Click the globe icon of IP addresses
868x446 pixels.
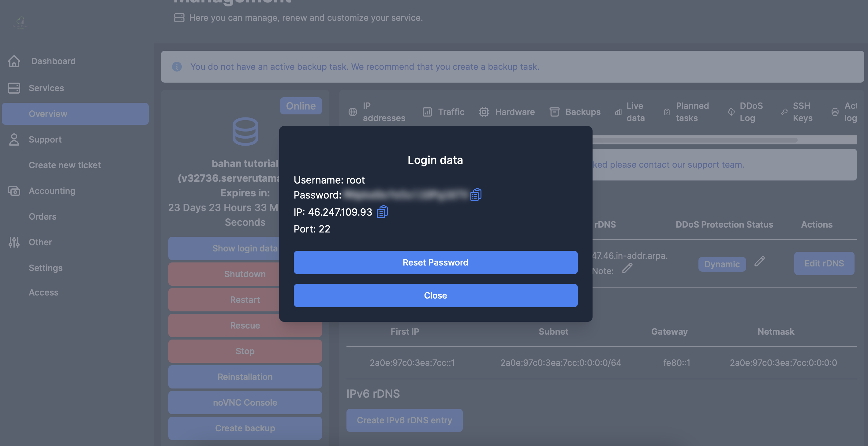click(353, 112)
